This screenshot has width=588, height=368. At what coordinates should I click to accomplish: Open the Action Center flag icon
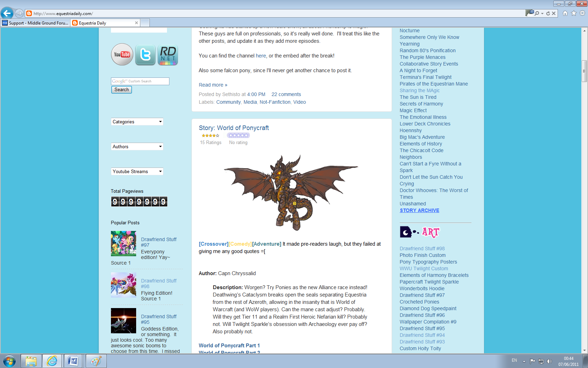pyautogui.click(x=532, y=361)
